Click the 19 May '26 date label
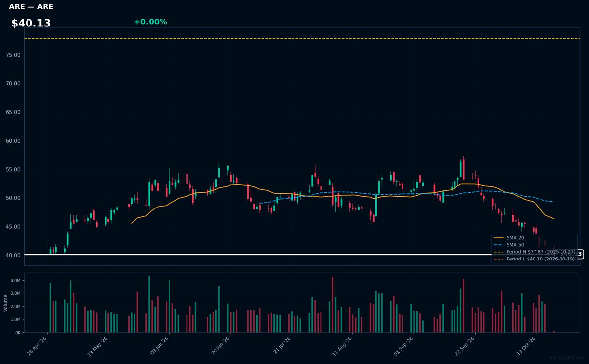 98,346
